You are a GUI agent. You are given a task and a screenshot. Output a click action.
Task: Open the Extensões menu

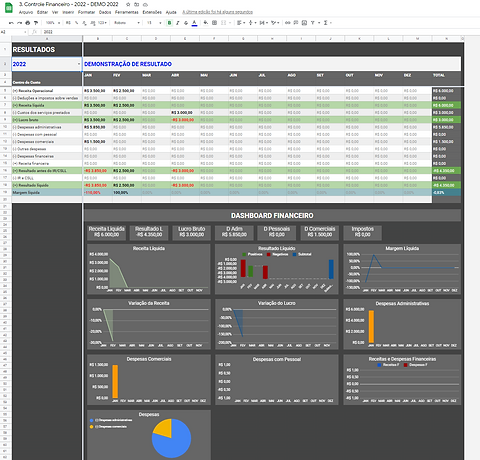click(x=152, y=12)
